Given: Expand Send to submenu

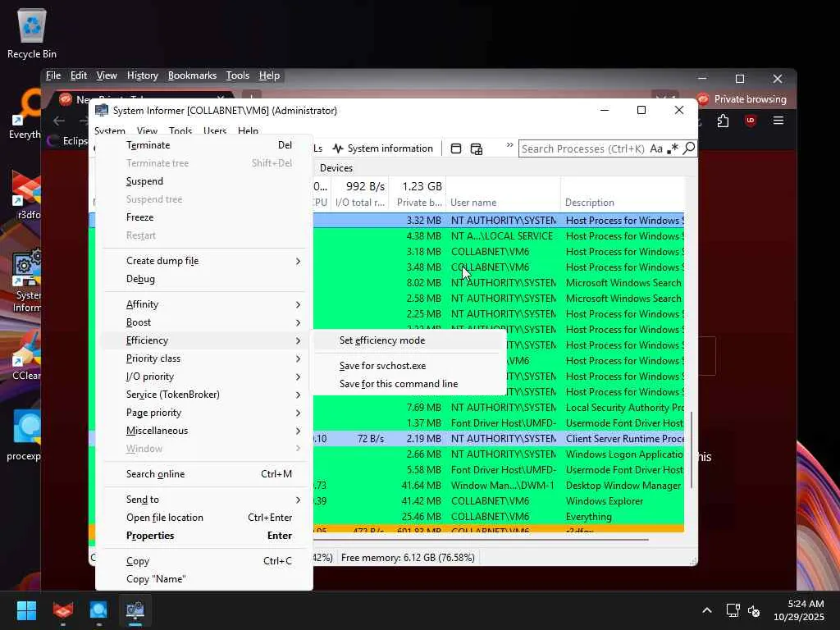Looking at the screenshot, I should pyautogui.click(x=204, y=500).
